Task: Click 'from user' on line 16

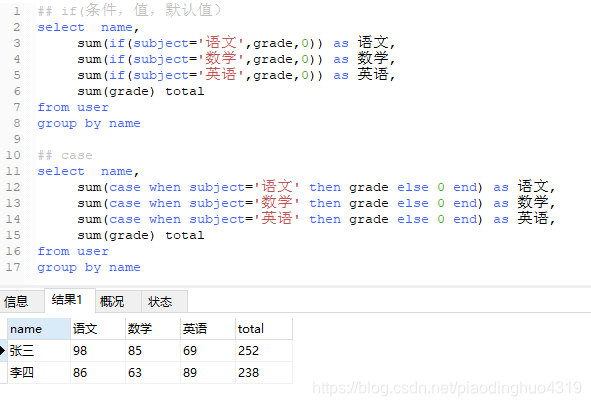Action: coord(73,251)
